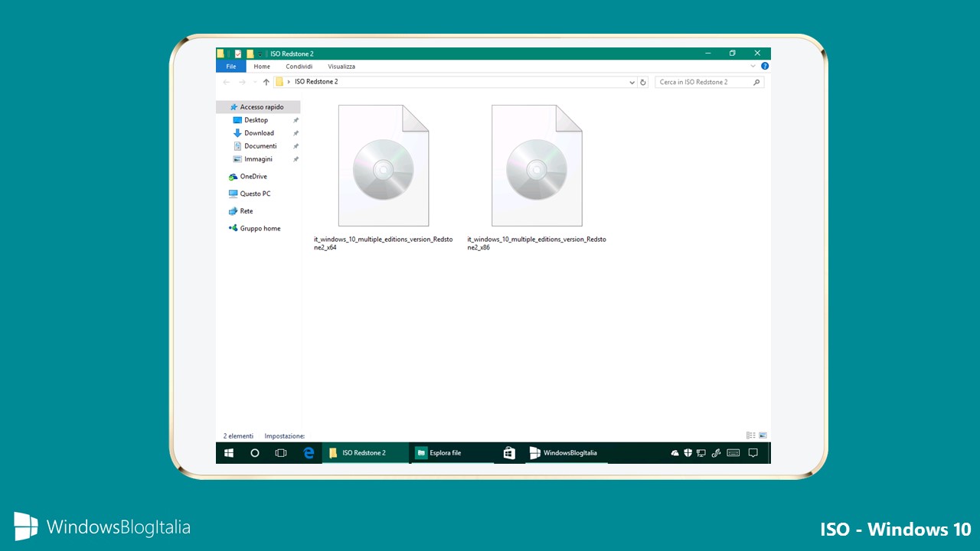
Task: Open Download in the navigation pane
Action: [258, 133]
